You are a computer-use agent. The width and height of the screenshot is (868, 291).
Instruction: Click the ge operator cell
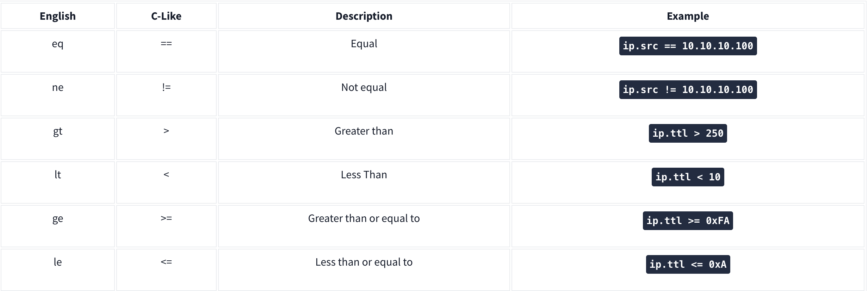coord(58,226)
